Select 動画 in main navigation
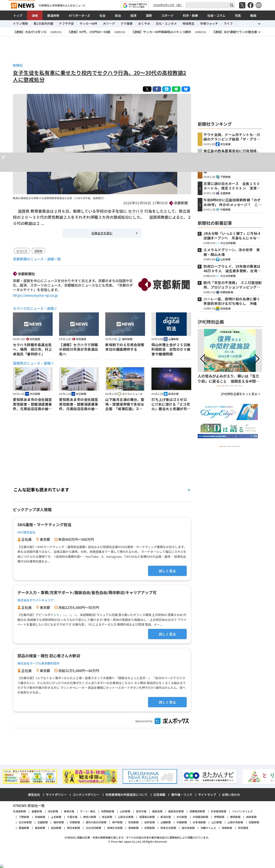Viewport: 275px width, 868px height. [x=253, y=15]
